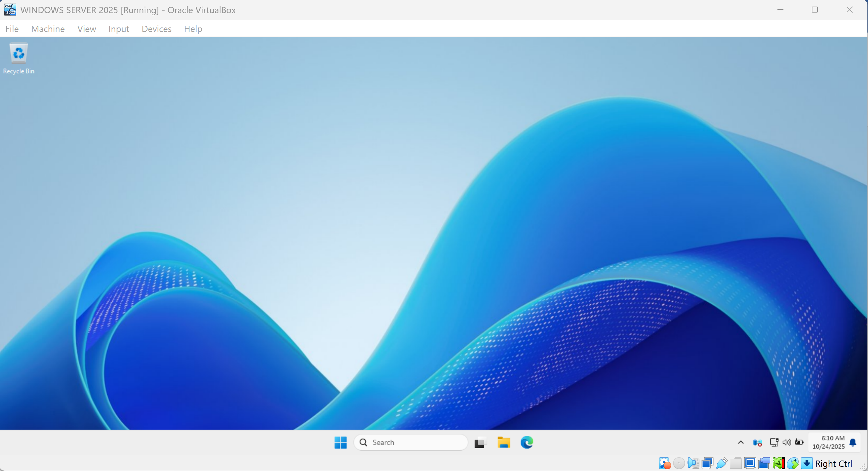Image resolution: width=868 pixels, height=471 pixels.
Task: Click the VirtualBox audio status icon
Action: pos(693,463)
